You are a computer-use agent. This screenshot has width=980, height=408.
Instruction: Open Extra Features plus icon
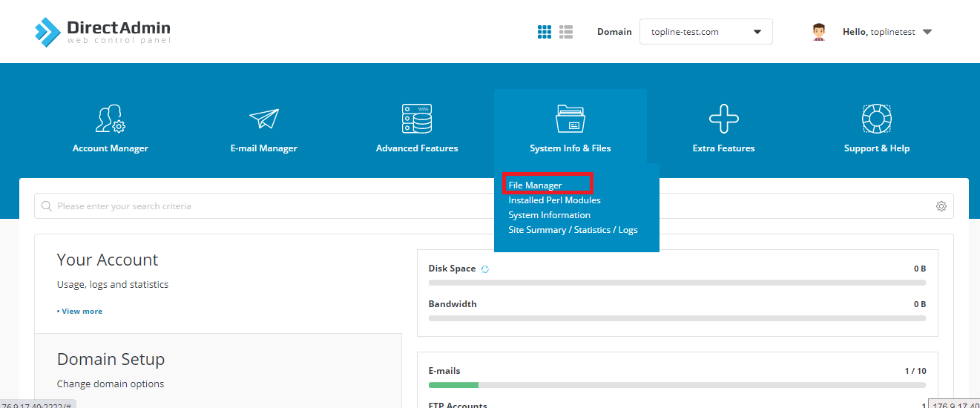[724, 119]
